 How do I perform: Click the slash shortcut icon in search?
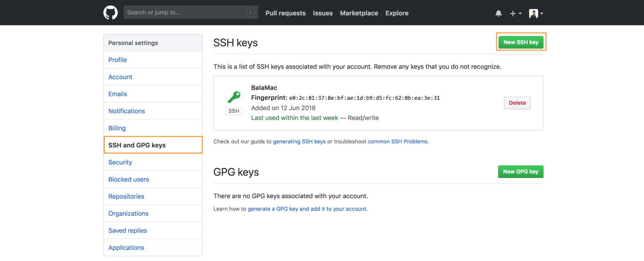[250, 12]
